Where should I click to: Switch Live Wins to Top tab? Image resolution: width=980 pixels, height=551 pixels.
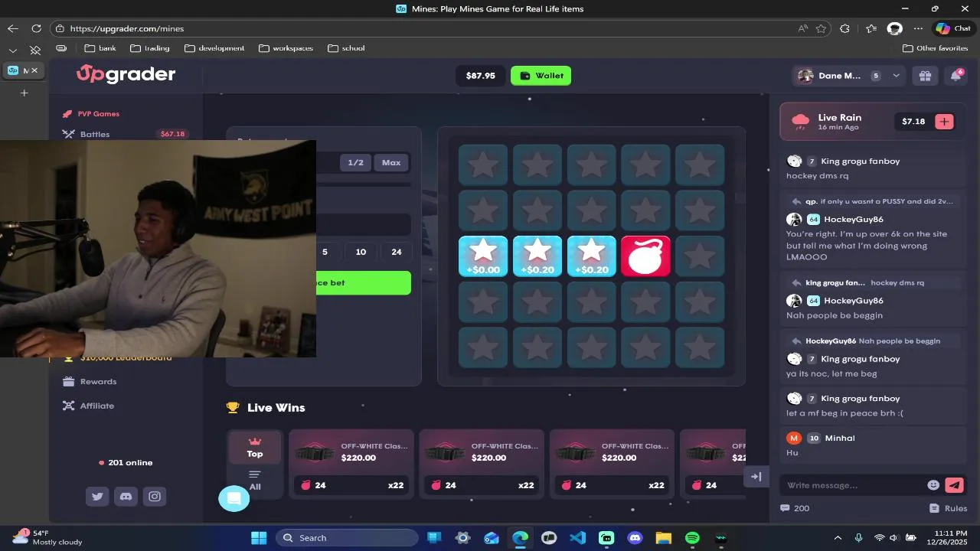255,448
